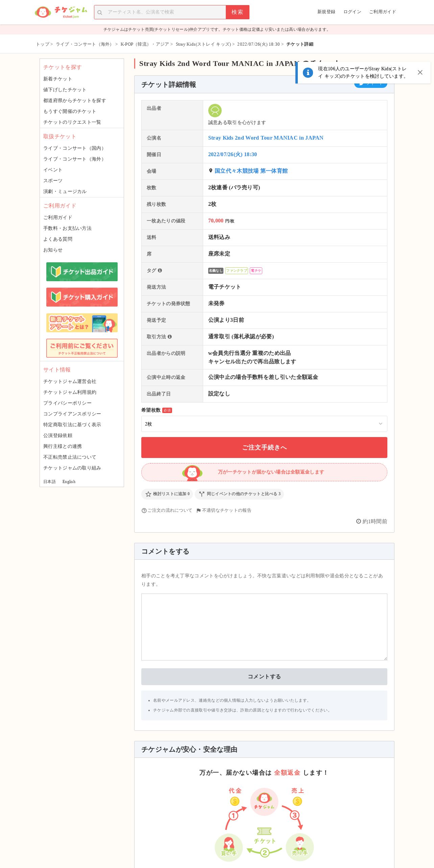Open プライバシーポリシー link
This screenshot has width=434, height=868.
click(67, 403)
